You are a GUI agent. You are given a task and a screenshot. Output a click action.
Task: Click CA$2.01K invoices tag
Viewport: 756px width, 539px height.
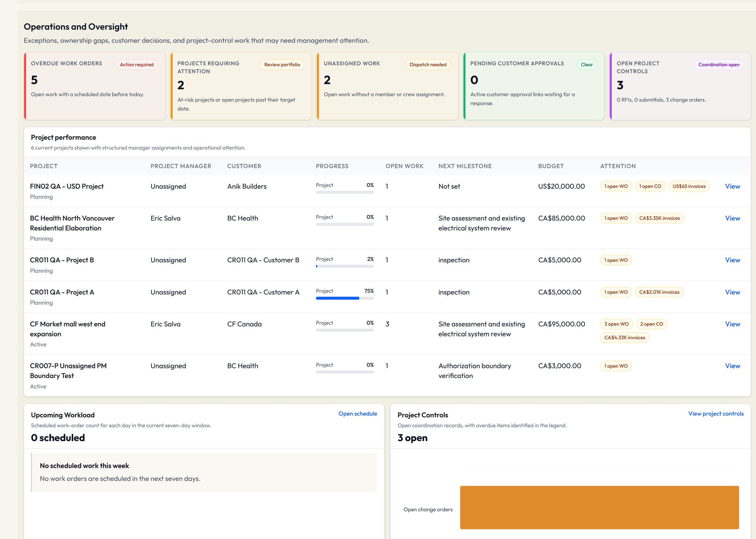(x=659, y=292)
